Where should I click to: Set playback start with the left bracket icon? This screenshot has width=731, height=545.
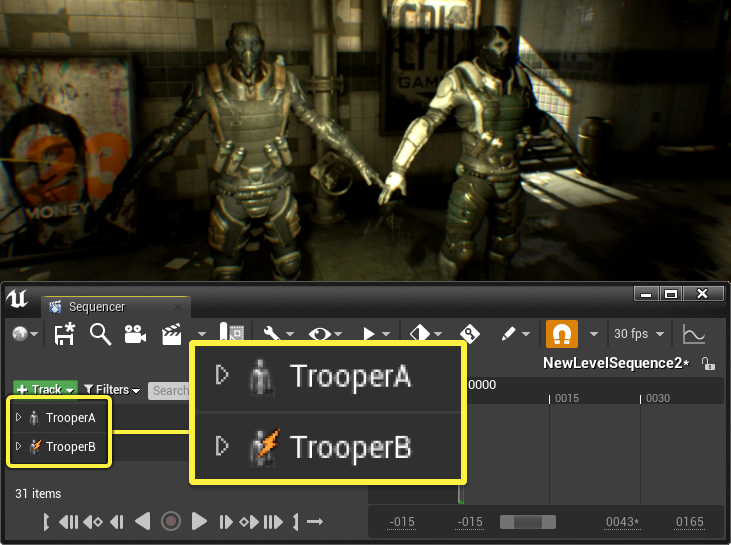pyautogui.click(x=46, y=522)
